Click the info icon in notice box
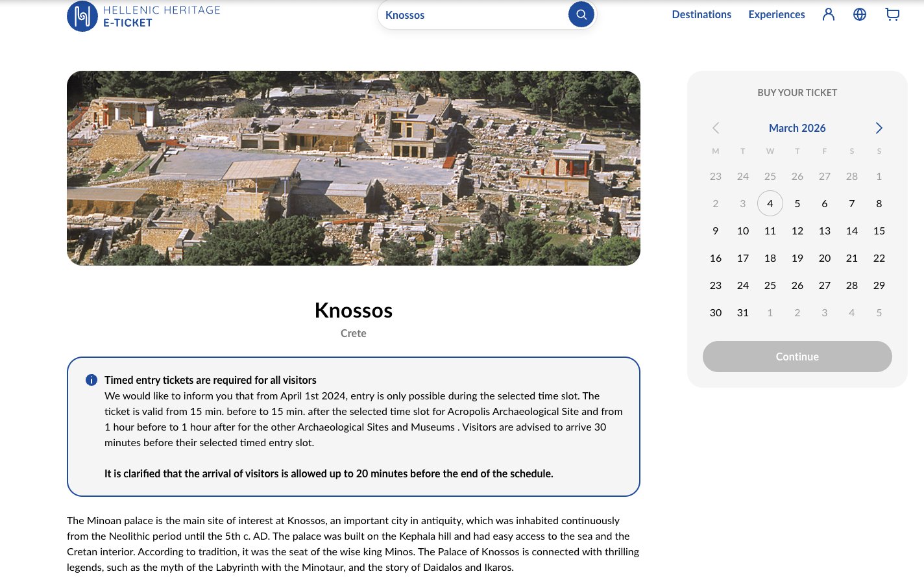Viewport: 924px width, 578px height. [x=91, y=380]
